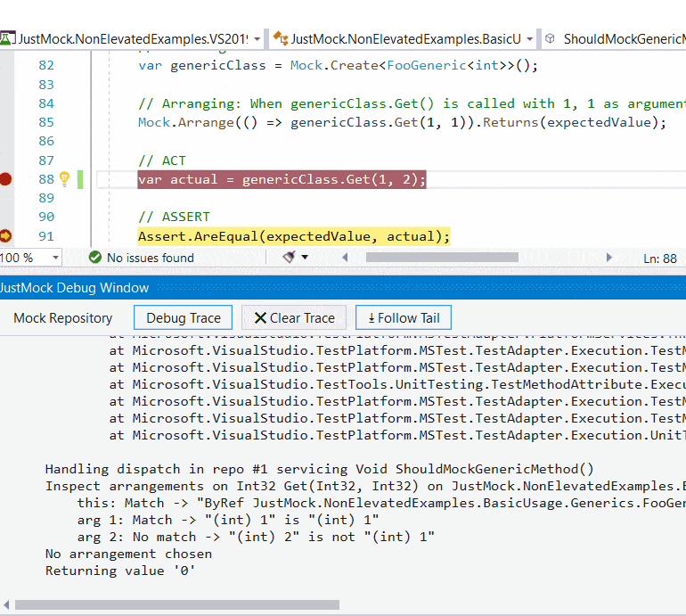This screenshot has height=616, width=686.
Task: Click line number 86 in gutter
Action: tap(46, 141)
